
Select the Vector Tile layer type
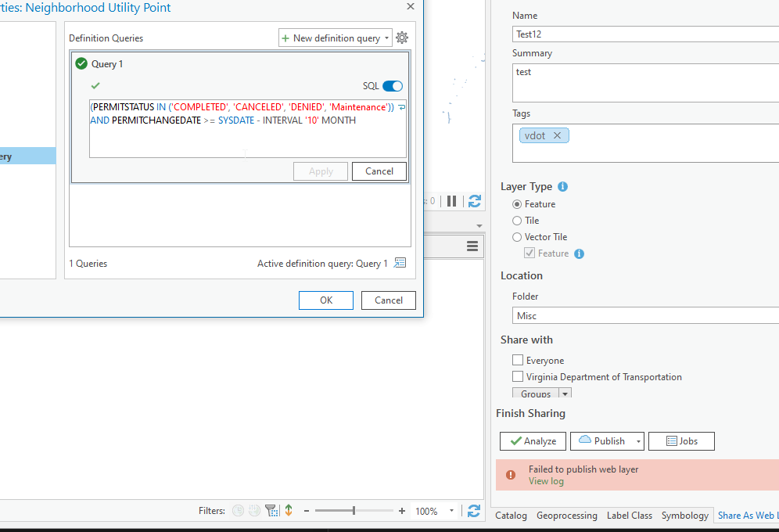[x=517, y=237]
